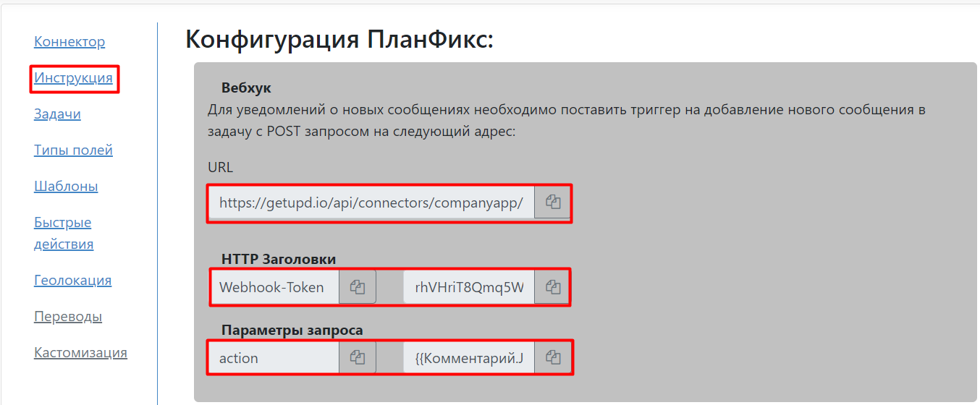Copy the webhook URL with the copy icon
The height and width of the screenshot is (405, 980).
coord(553,202)
